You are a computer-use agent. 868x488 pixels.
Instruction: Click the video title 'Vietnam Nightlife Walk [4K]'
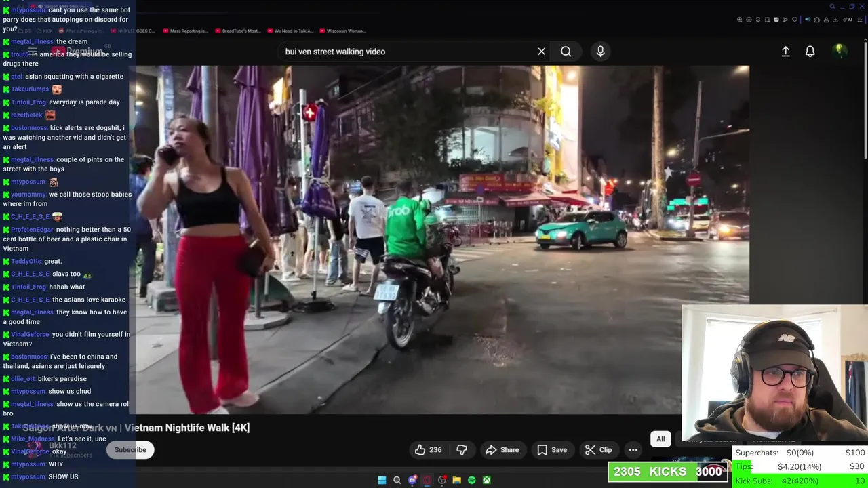(187, 428)
